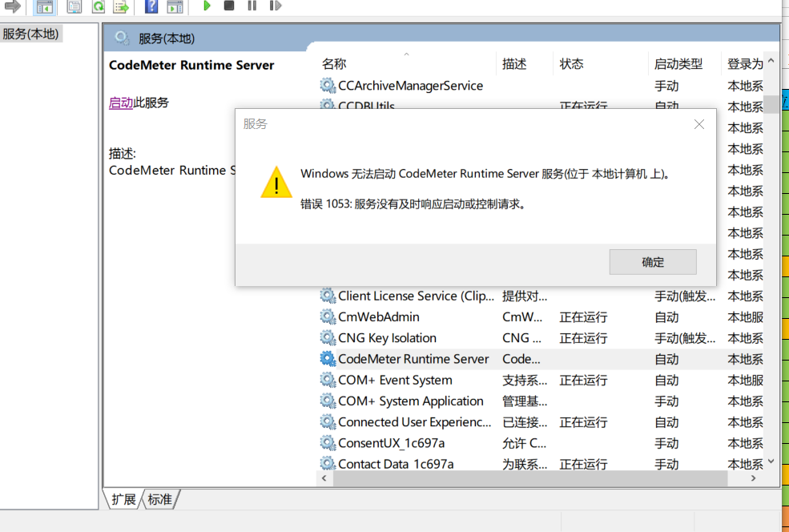The image size is (789, 532).
Task: Click the gear icon of COM+ Event System
Action: click(x=328, y=380)
